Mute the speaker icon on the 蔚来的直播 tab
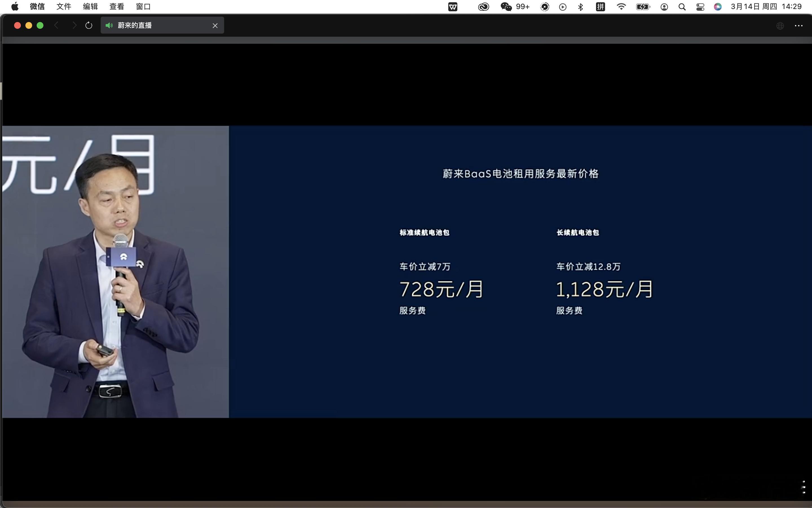 [x=109, y=25]
